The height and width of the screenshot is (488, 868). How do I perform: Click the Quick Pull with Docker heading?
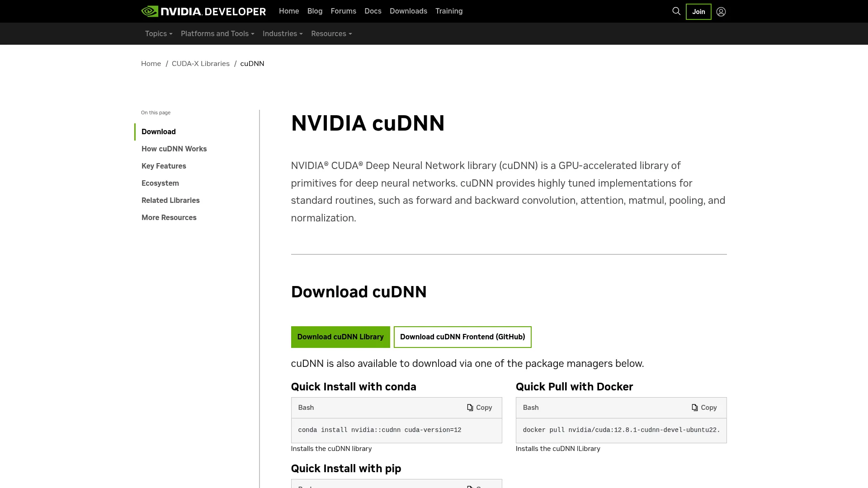[574, 387]
